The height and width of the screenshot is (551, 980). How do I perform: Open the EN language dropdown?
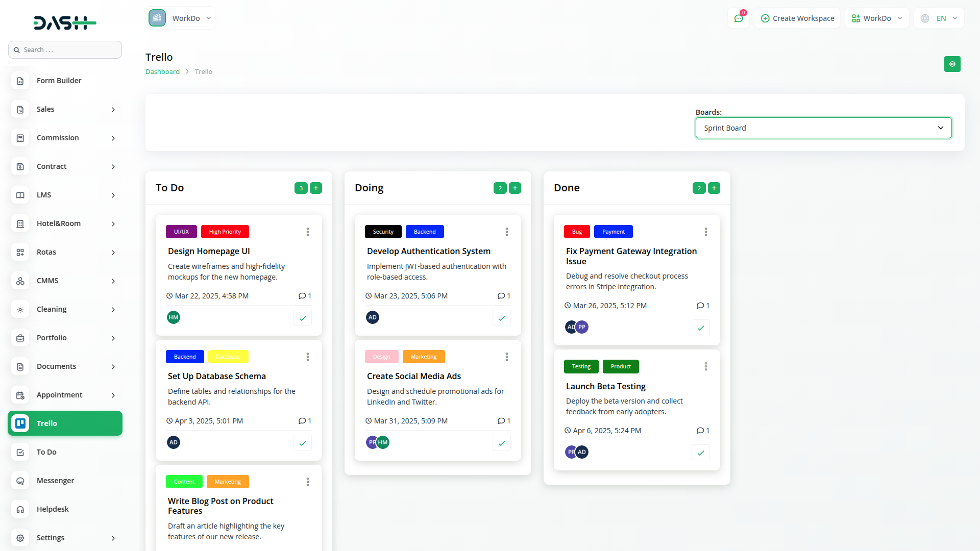click(939, 18)
